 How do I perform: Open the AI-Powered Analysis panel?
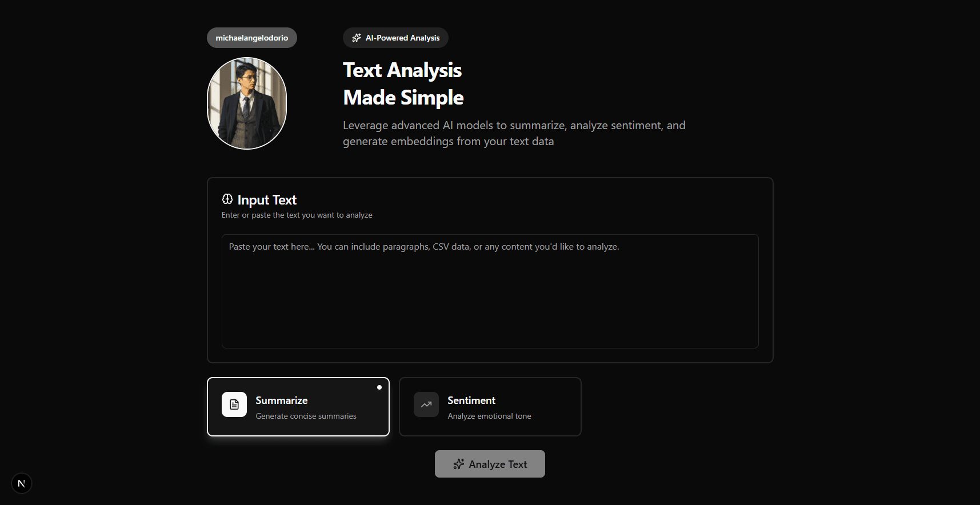(395, 38)
